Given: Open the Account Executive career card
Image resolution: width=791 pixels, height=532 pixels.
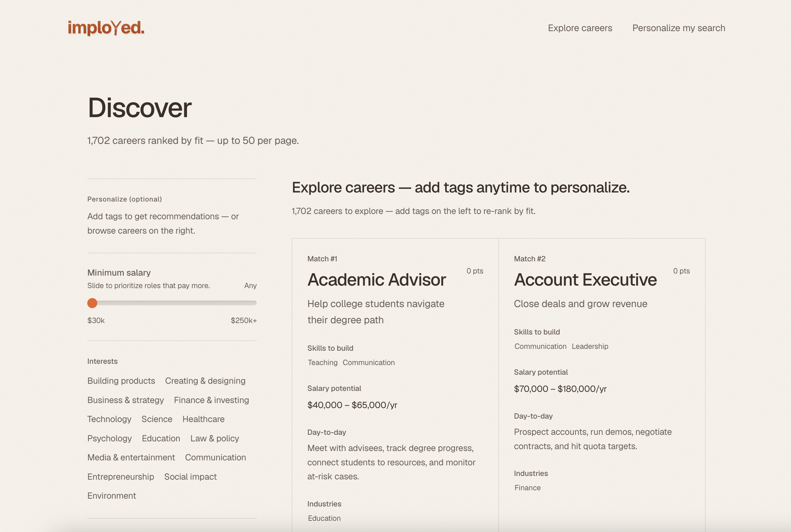Looking at the screenshot, I should pos(602,385).
